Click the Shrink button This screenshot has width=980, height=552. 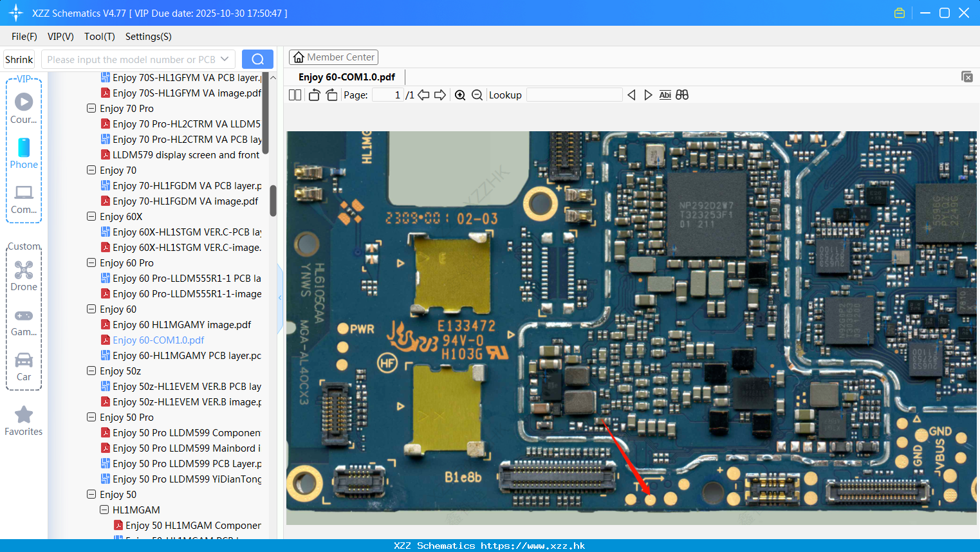pyautogui.click(x=19, y=59)
